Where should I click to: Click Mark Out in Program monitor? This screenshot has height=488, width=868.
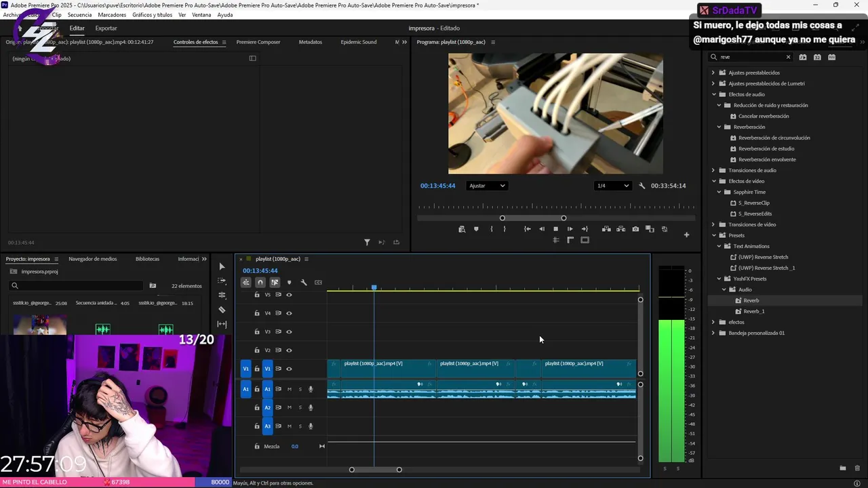(x=505, y=229)
